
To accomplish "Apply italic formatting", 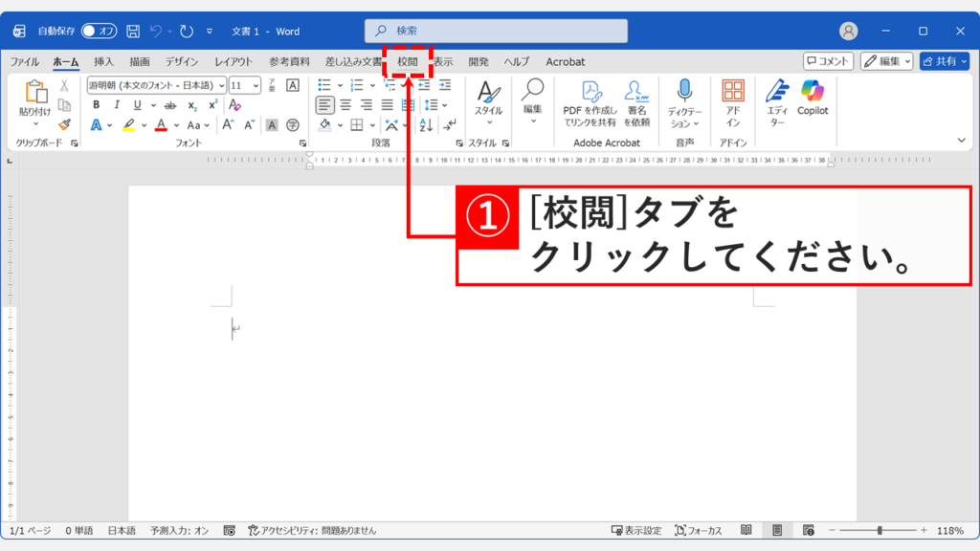I will (117, 104).
